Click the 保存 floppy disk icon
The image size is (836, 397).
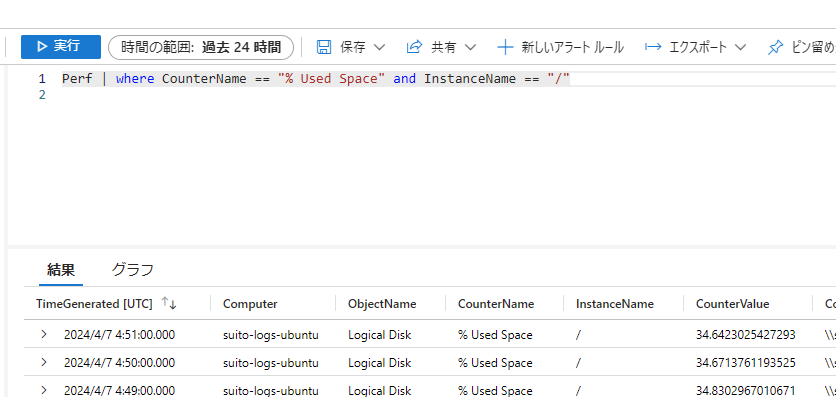(x=324, y=47)
